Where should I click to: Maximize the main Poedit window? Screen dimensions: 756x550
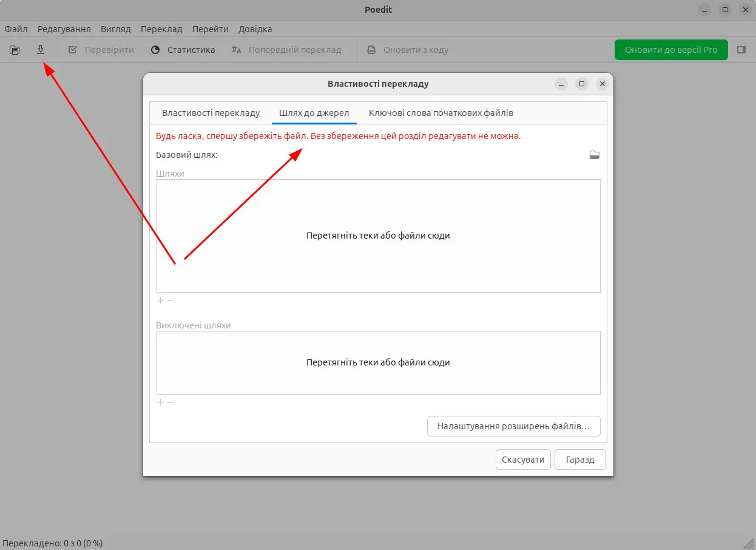[724, 10]
